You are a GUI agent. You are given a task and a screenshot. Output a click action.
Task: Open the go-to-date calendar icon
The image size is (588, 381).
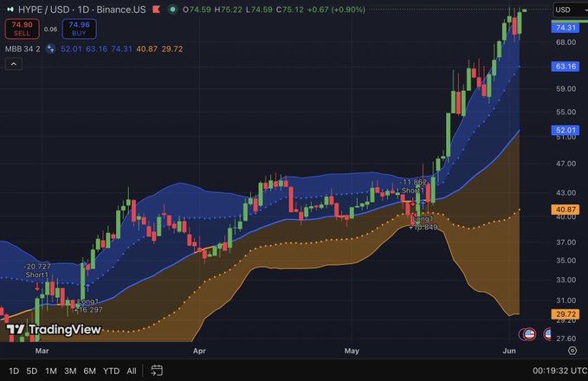157,371
